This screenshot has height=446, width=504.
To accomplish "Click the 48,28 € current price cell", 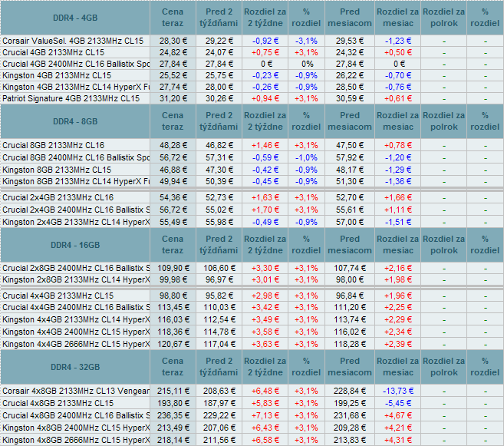I will click(173, 145).
